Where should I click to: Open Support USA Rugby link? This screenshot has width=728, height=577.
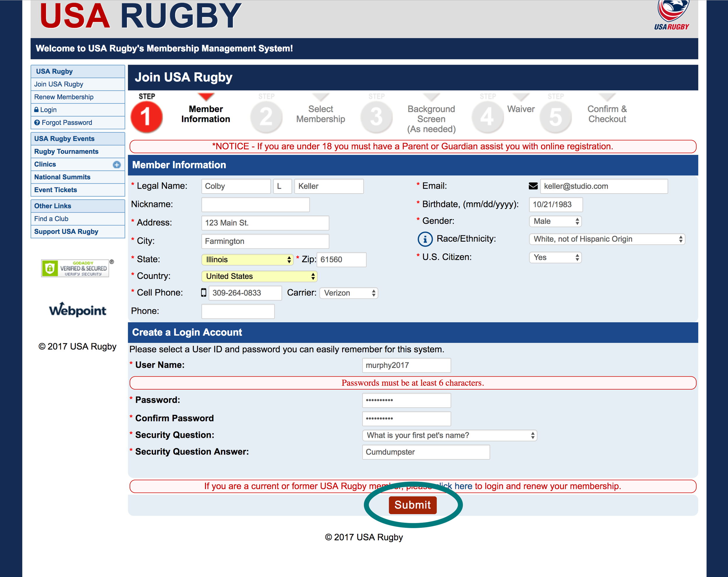coord(78,232)
